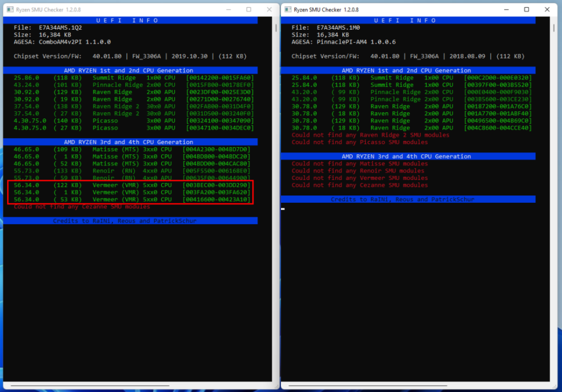Click the AGESA ComboAM4v2PI 1.1.0.0 line
The height and width of the screenshot is (392, 562).
[62, 42]
